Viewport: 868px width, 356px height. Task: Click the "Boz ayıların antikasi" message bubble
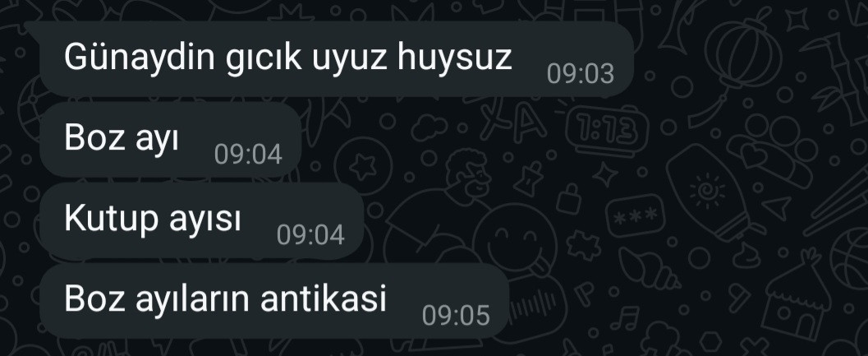[x=273, y=301]
